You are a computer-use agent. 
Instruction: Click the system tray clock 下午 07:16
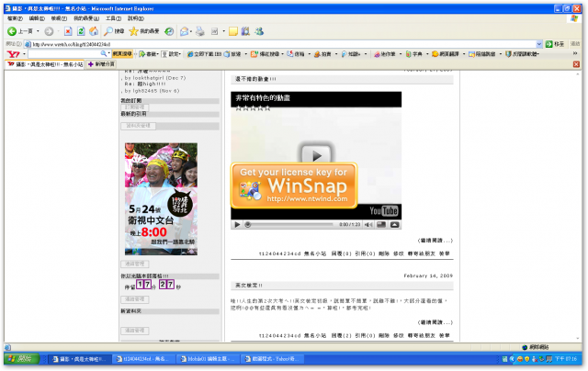pos(566,359)
